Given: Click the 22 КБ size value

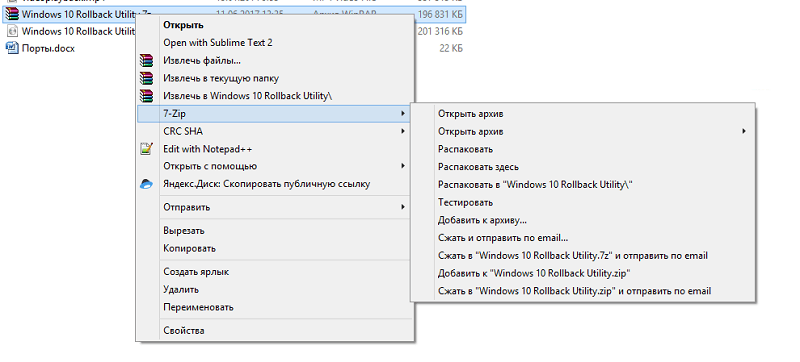Looking at the screenshot, I should (451, 48).
